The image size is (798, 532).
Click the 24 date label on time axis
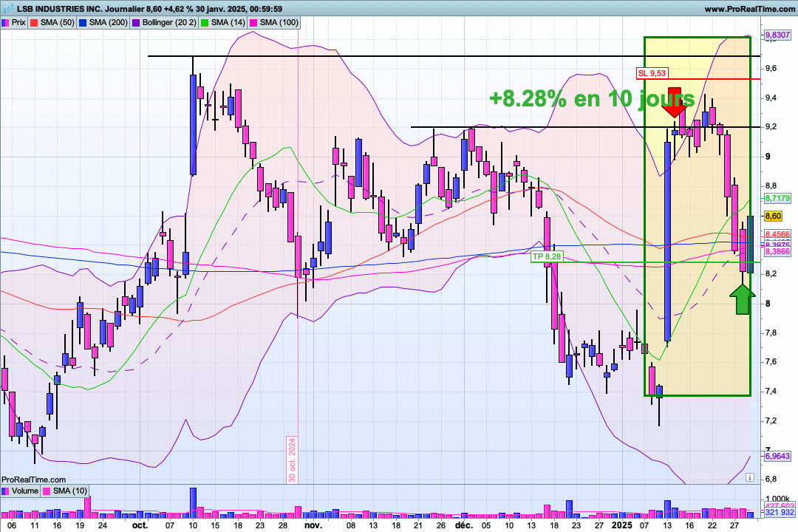click(x=102, y=525)
